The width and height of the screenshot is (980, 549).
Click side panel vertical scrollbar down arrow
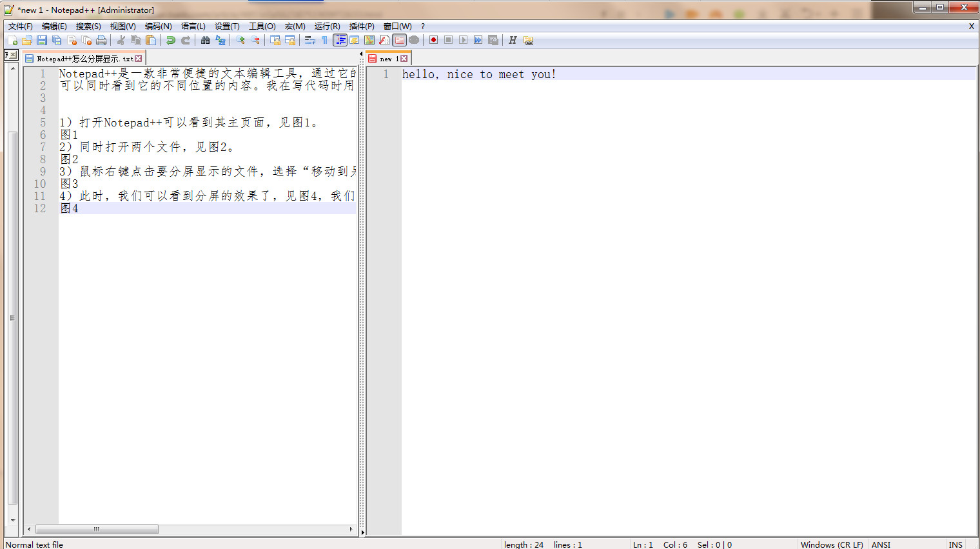point(12,520)
